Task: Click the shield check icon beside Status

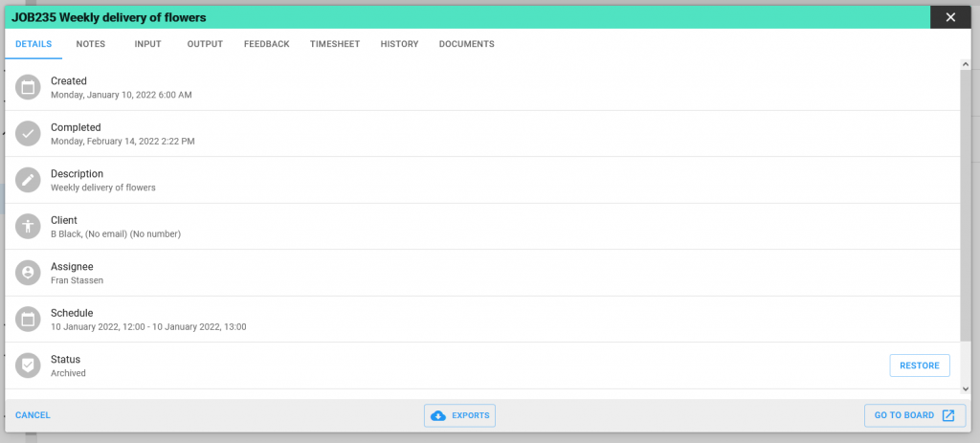Action: coord(28,365)
